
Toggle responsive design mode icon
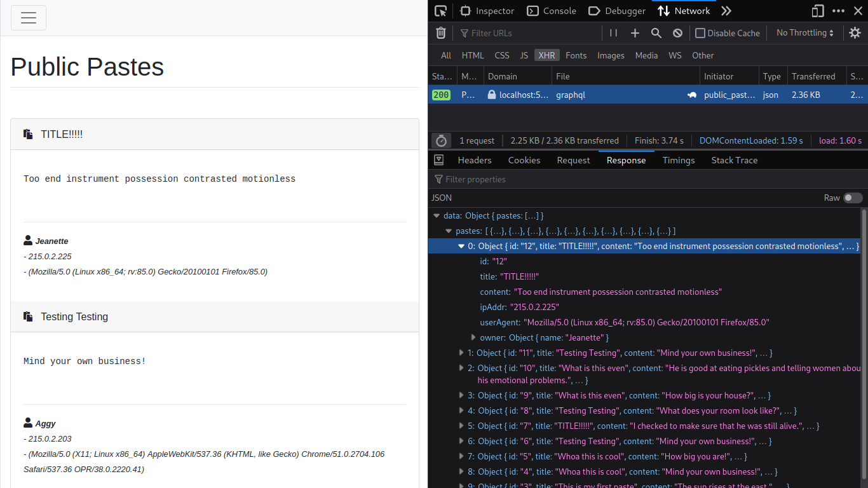pyautogui.click(x=818, y=11)
